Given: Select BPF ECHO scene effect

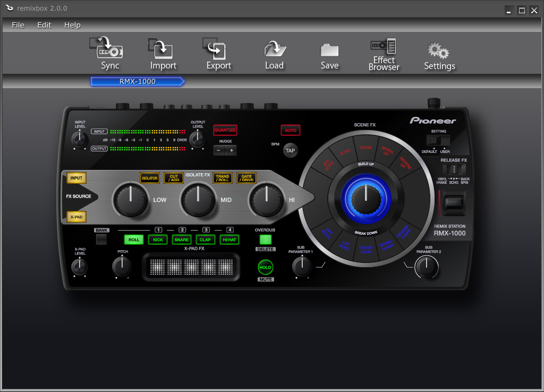Looking at the screenshot, I should 328,164.
